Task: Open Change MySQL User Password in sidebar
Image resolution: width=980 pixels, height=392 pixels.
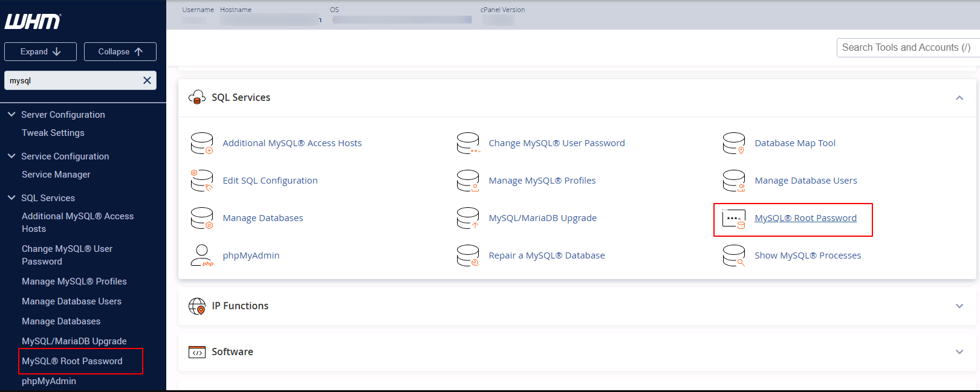Action: (x=67, y=255)
